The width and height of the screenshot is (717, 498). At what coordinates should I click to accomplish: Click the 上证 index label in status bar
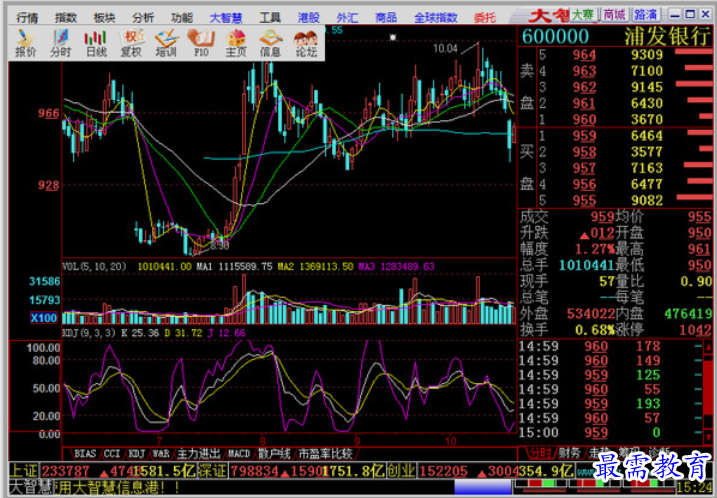click(24, 471)
